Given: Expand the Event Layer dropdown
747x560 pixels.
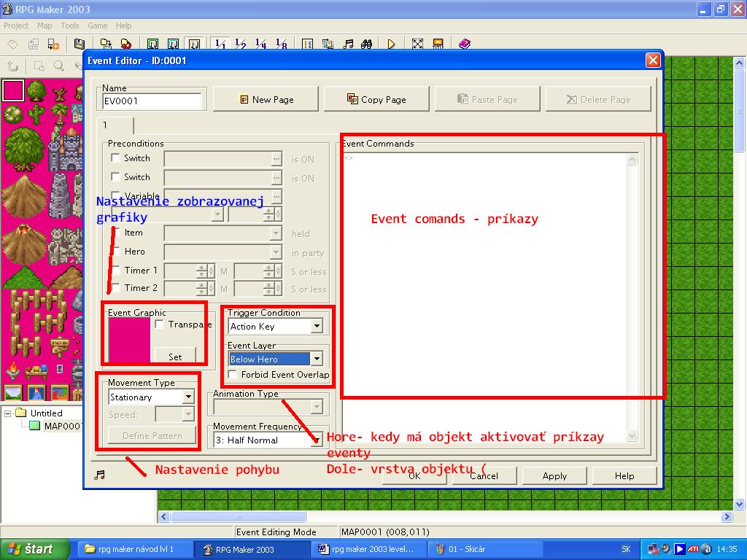Looking at the screenshot, I should point(317,359).
